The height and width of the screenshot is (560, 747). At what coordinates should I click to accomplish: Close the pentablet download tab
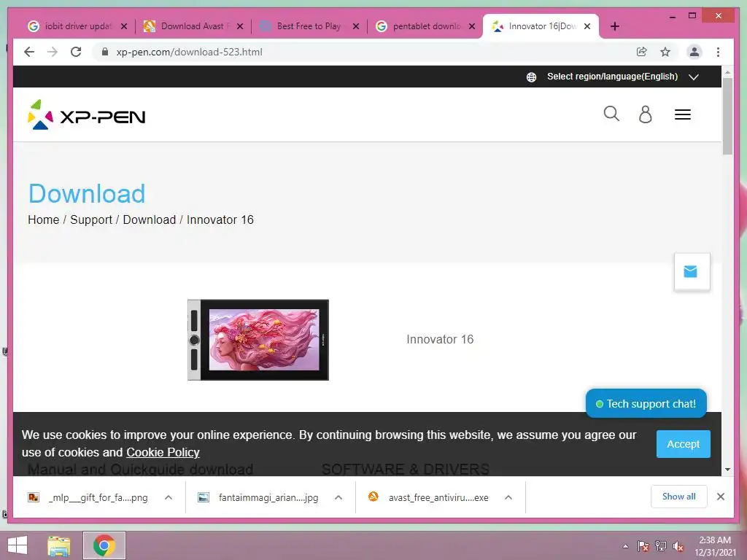472,26
